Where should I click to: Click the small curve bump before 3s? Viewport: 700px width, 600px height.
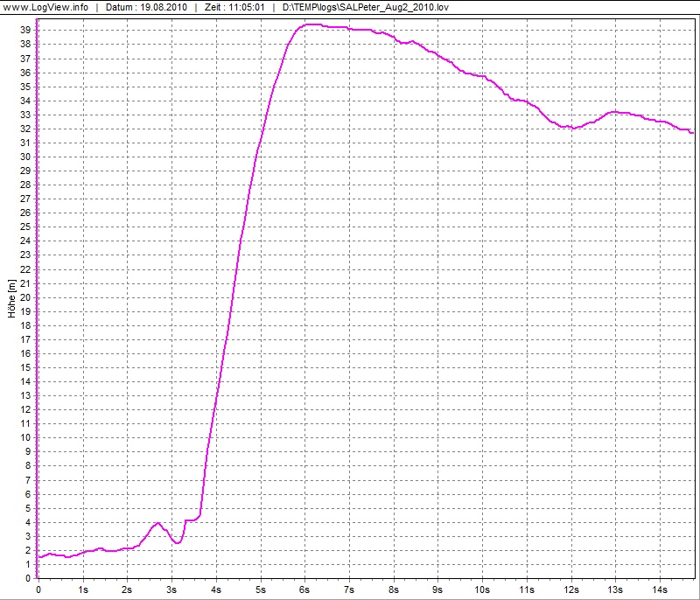coord(158,523)
